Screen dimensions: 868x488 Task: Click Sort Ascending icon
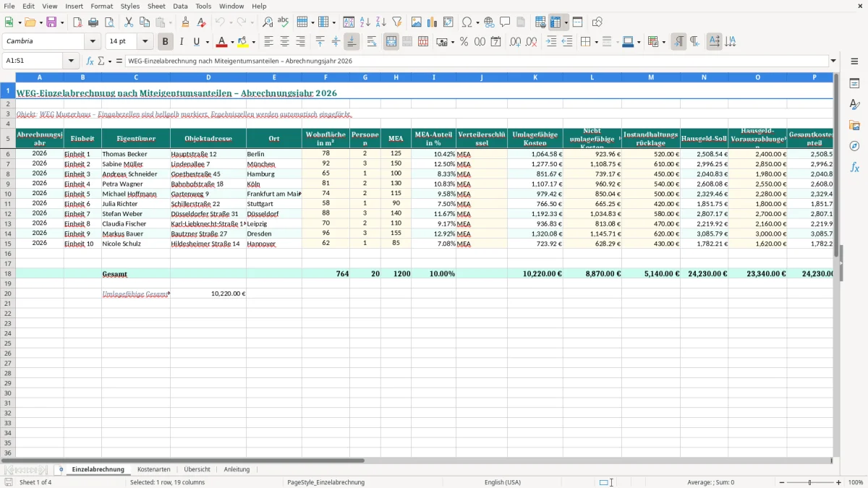click(x=365, y=22)
